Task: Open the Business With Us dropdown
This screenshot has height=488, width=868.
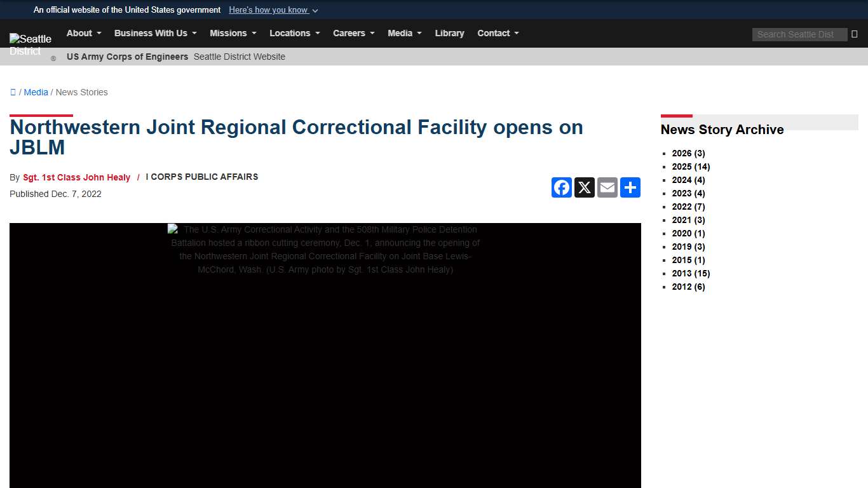Action: (155, 33)
